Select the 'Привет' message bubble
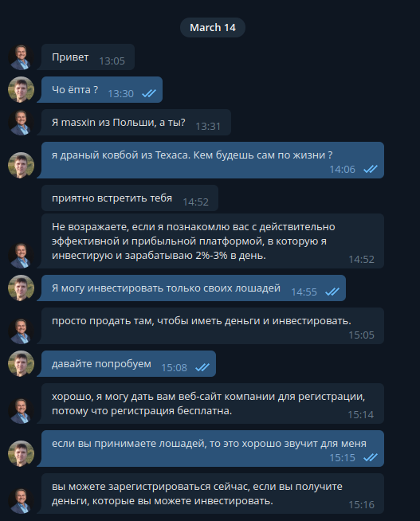Screen dimensions: 420x521 (x=88, y=57)
